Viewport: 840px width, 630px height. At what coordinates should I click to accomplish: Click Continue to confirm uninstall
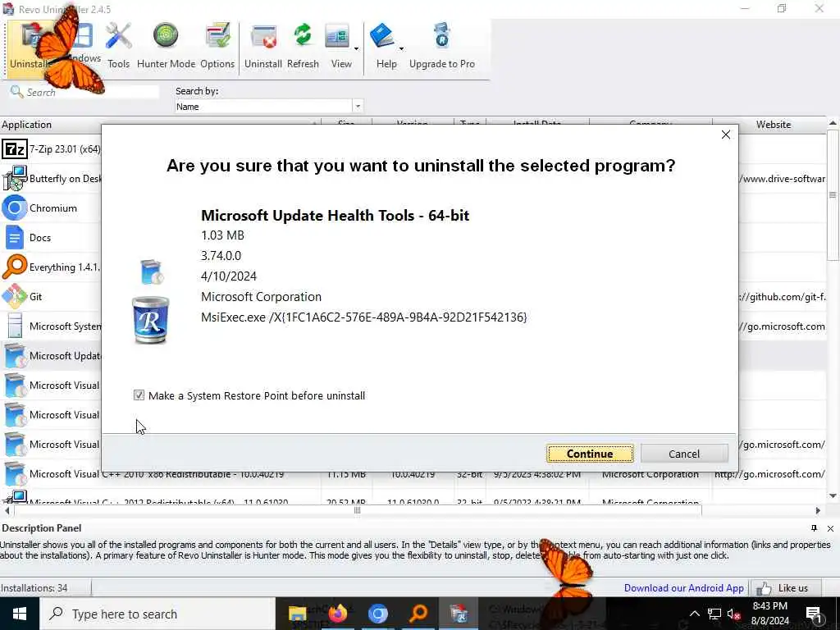click(590, 454)
